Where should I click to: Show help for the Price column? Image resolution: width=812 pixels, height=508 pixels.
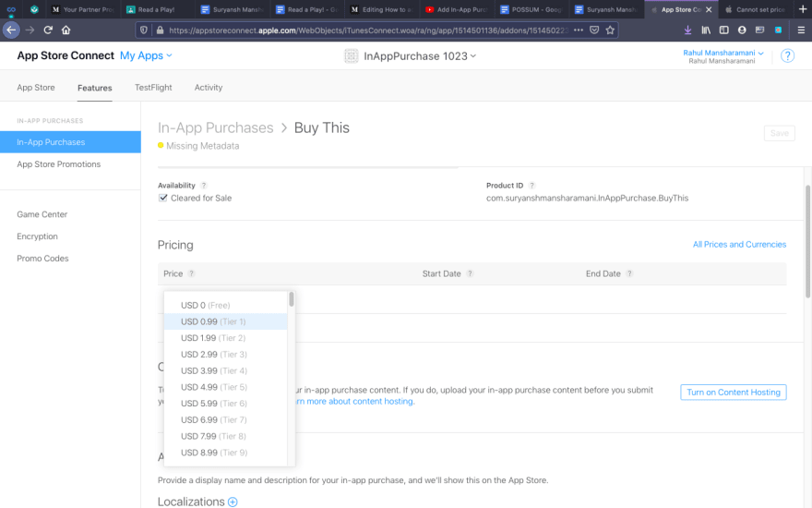click(191, 273)
